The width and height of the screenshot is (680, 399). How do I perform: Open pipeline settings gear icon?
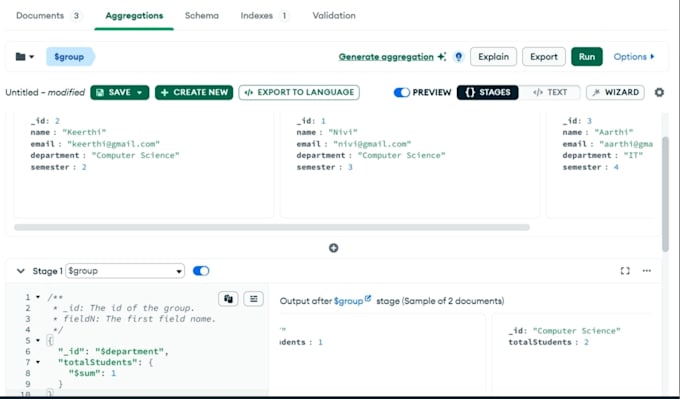(x=659, y=92)
